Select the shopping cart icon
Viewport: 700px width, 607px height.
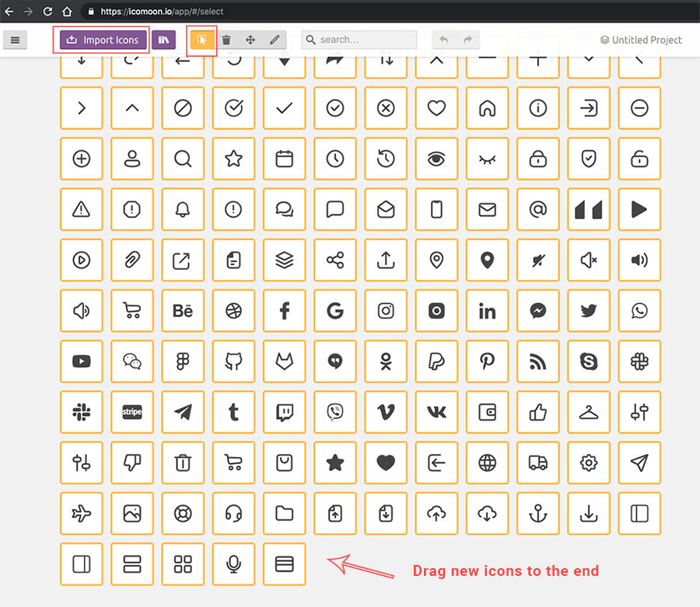tap(132, 311)
